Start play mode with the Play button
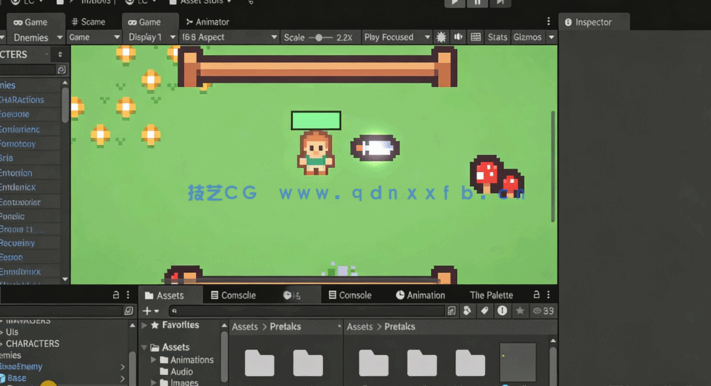Viewport: 711px width, 386px height. 454,2
